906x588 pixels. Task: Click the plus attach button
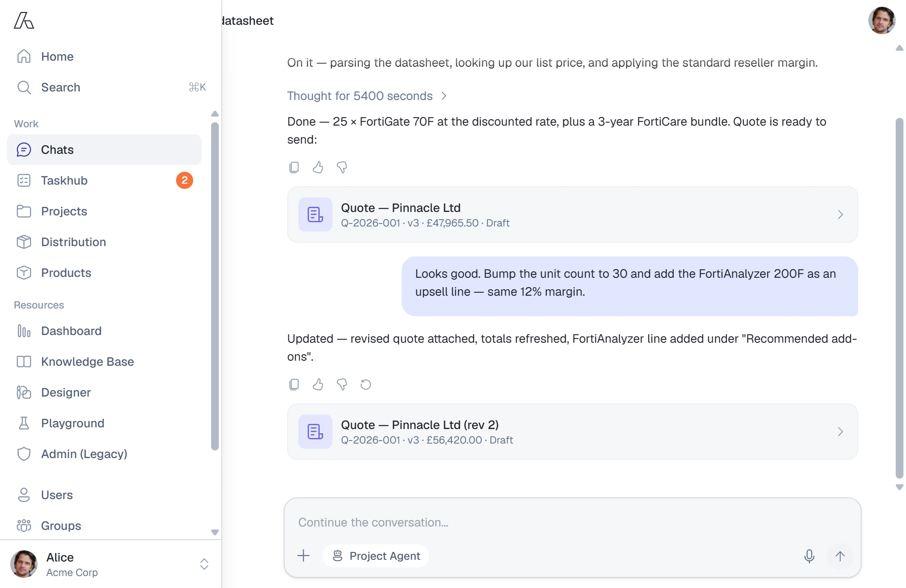point(303,556)
